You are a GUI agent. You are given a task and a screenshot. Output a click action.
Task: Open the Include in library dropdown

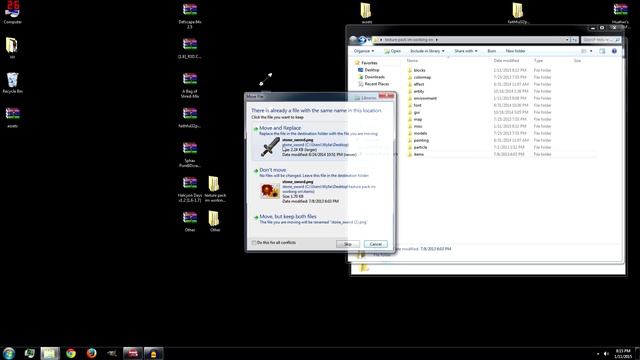click(x=427, y=51)
